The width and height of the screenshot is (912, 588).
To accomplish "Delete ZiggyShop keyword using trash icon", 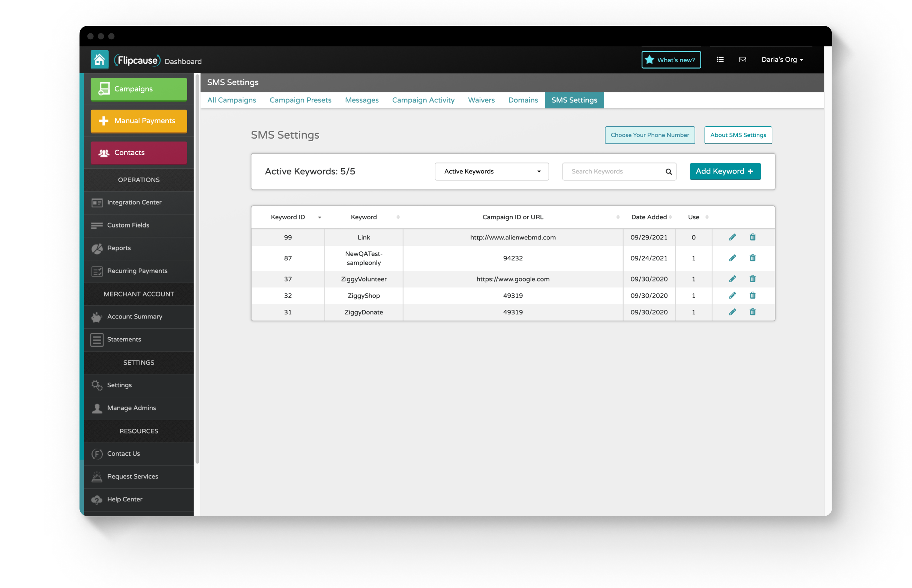I will 752,295.
